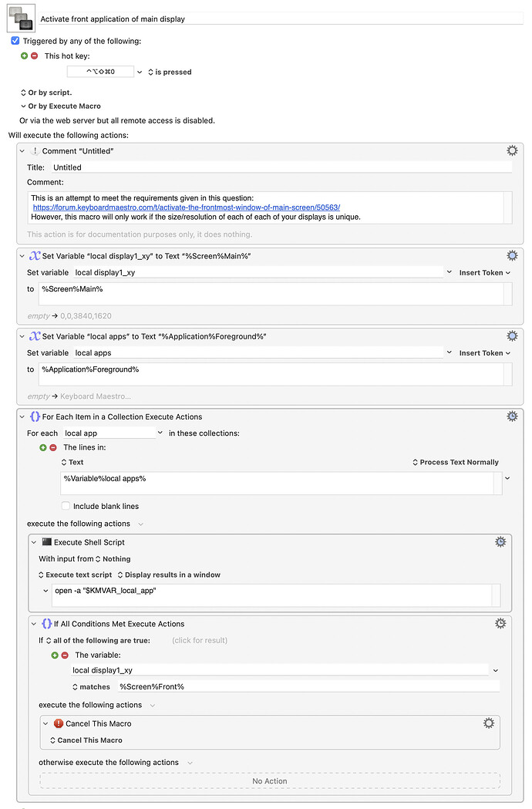The image size is (532, 809).
Task: Open the gear menu on the Comment action
Action: point(512,151)
